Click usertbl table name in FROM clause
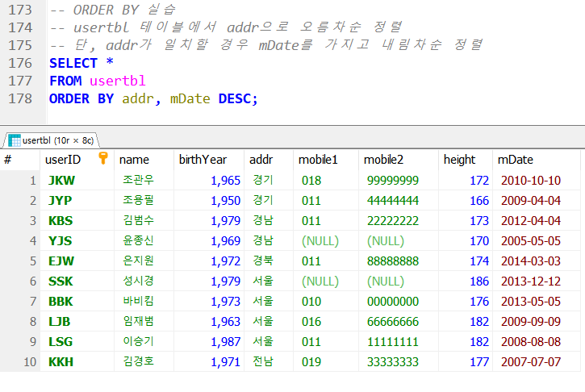585x392 pixels. (118, 81)
